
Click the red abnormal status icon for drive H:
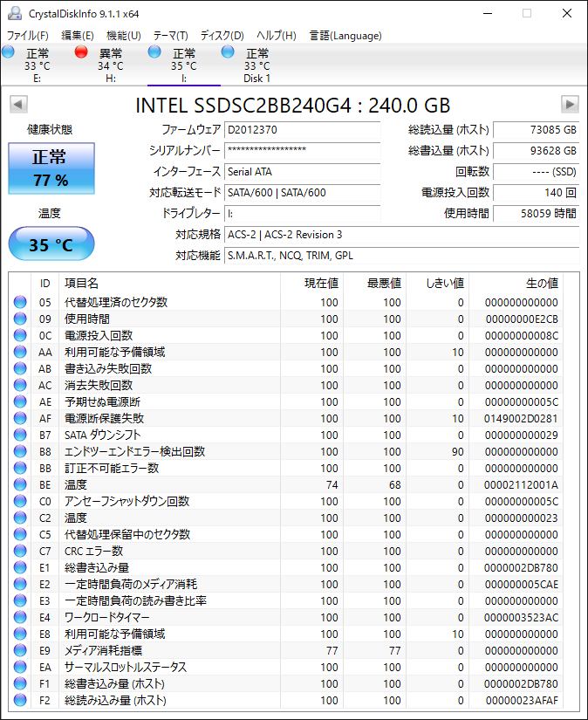coord(81,52)
